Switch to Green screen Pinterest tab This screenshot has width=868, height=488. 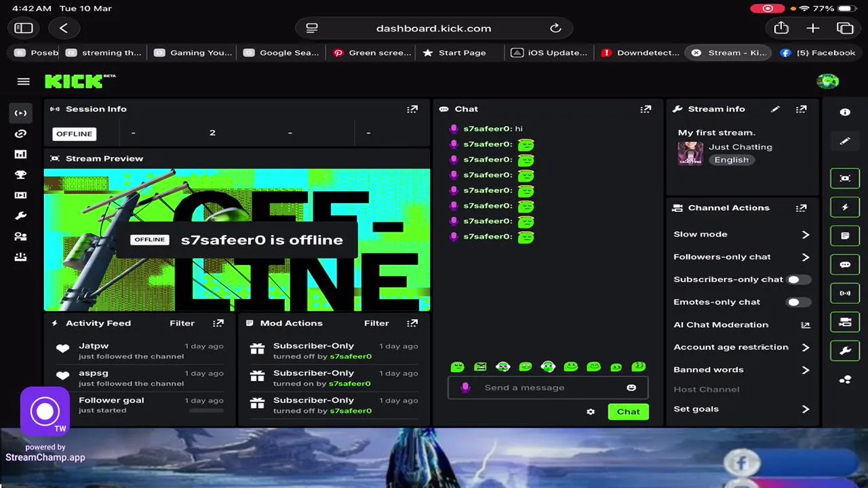372,53
